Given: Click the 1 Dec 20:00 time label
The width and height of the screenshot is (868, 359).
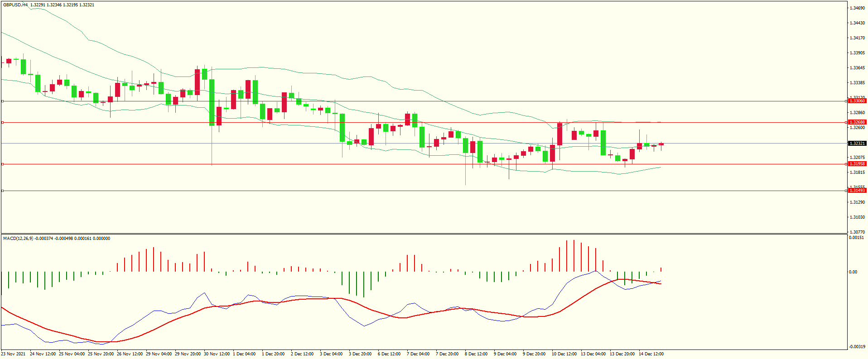Looking at the screenshot, I should point(273,354).
